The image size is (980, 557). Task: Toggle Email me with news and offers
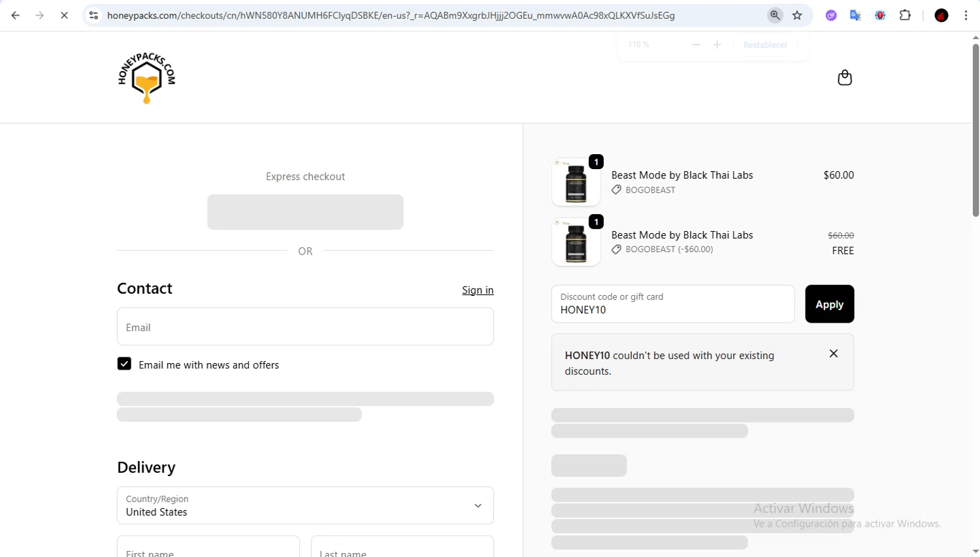pos(124,364)
